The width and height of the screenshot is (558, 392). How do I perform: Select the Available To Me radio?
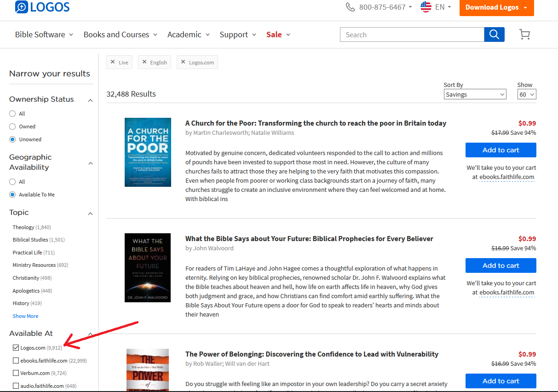12,195
